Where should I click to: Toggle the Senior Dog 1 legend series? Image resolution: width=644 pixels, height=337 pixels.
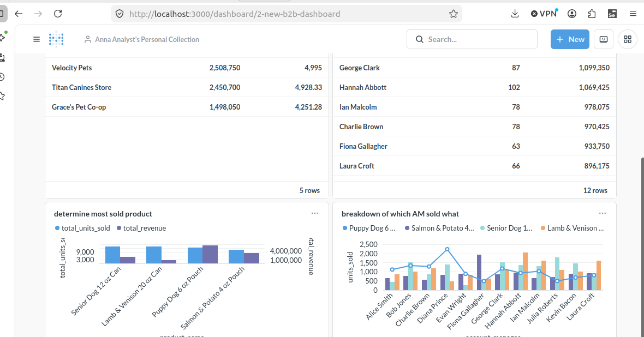[506, 228]
